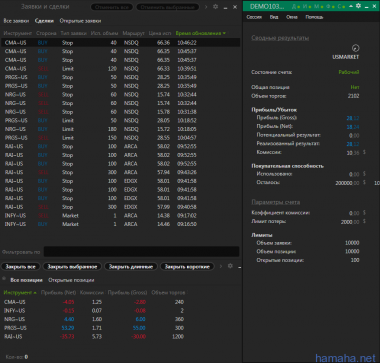
Task: Sort trades by Маршрут column header
Action: coord(133,33)
